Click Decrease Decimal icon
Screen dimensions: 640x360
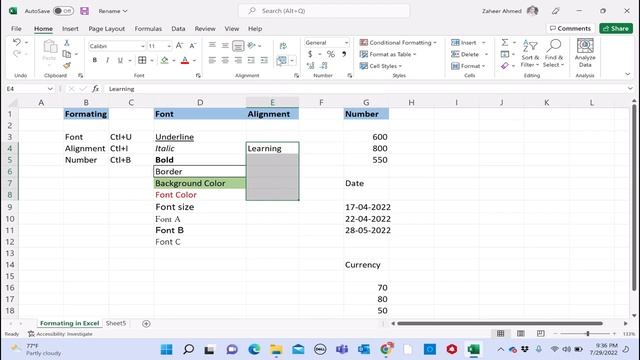(324, 65)
